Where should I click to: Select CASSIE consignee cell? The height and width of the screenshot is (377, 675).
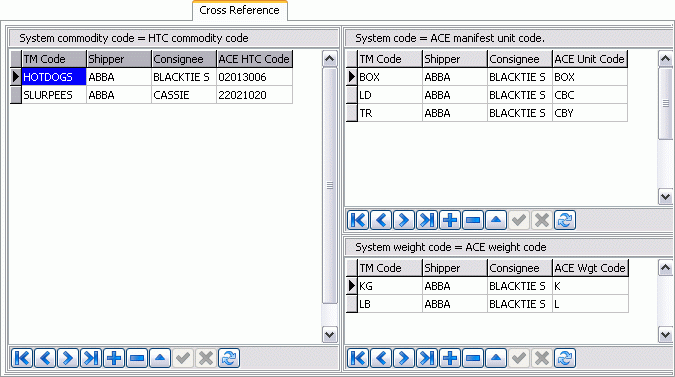click(184, 95)
